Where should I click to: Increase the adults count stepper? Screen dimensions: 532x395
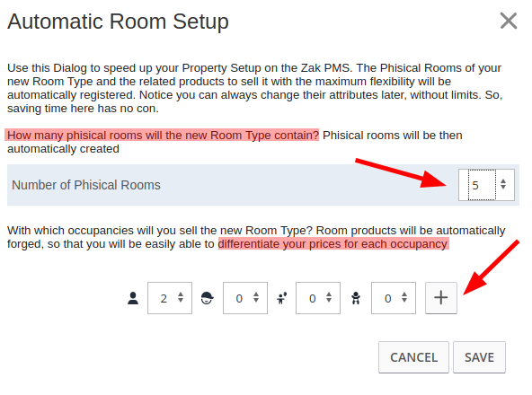click(x=181, y=294)
